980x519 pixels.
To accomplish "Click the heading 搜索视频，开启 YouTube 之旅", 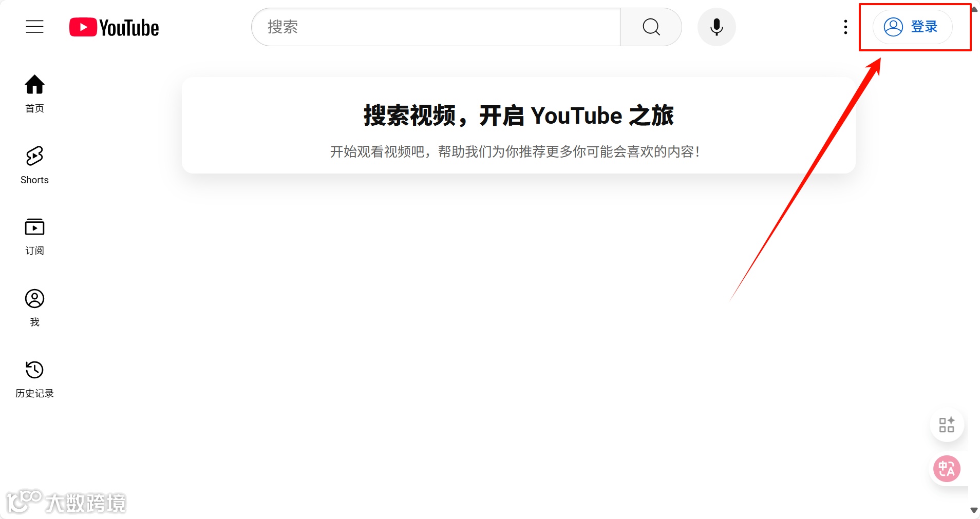I will click(518, 116).
